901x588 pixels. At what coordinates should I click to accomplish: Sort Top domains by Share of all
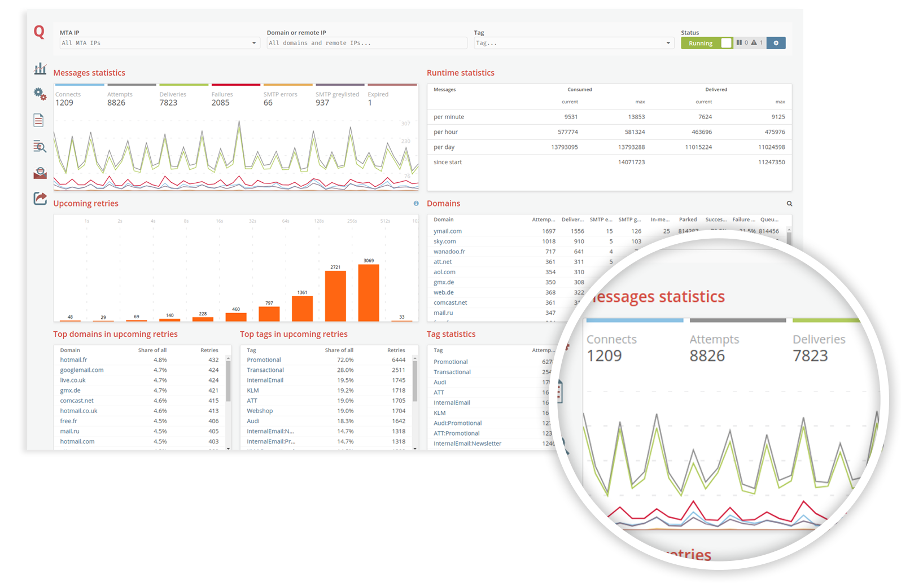click(152, 350)
